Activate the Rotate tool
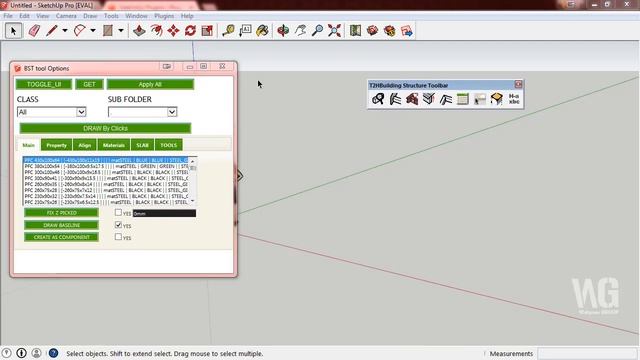This screenshot has width=640, height=360. coord(190,31)
